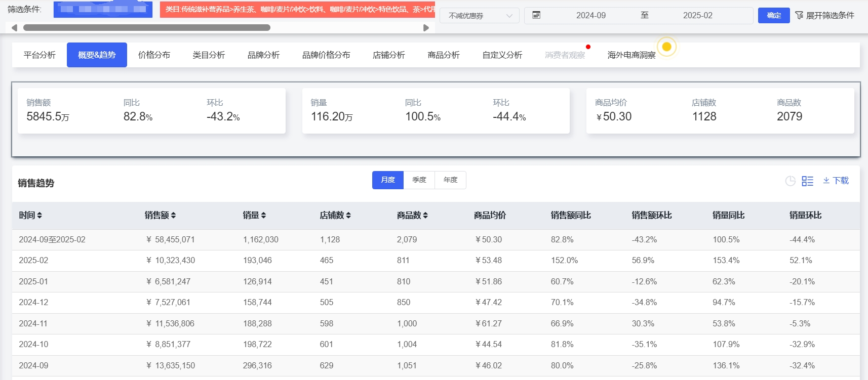Click the 销售额 5845.5万 summary card
This screenshot has height=380, width=868.
(151, 111)
